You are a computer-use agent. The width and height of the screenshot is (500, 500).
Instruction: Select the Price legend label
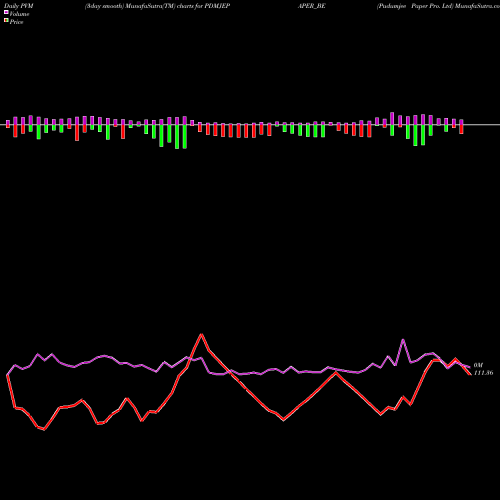click(16, 22)
